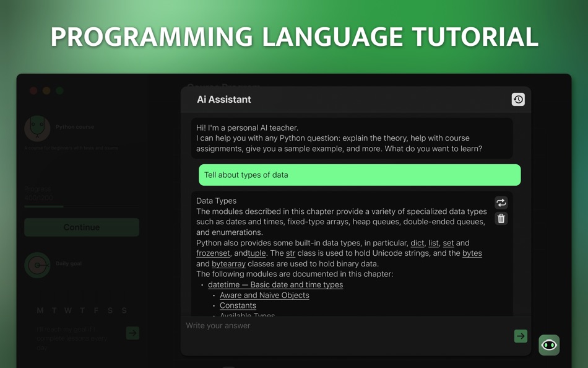Open the frozenset link
588x368 pixels.
pyautogui.click(x=213, y=253)
